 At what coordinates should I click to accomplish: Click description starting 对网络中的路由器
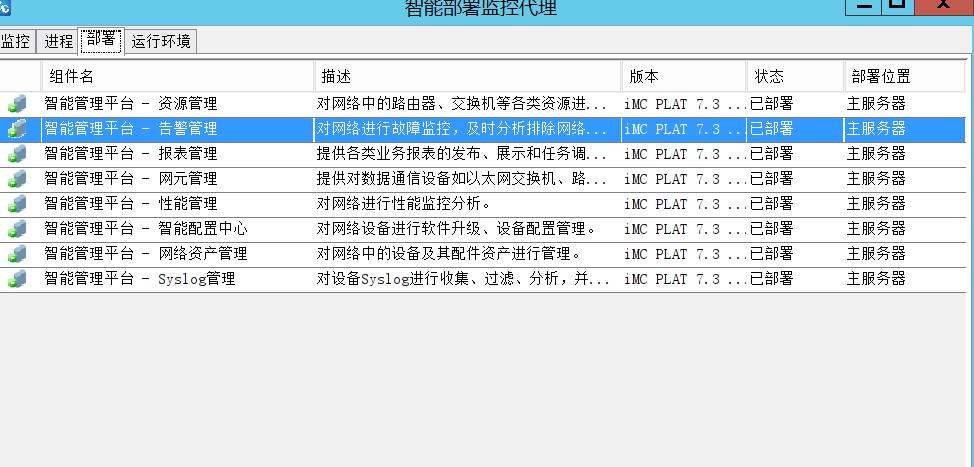pos(462,104)
